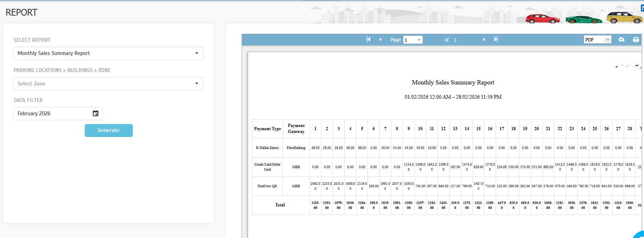Open the calendar picker for the data filter

click(x=95, y=114)
